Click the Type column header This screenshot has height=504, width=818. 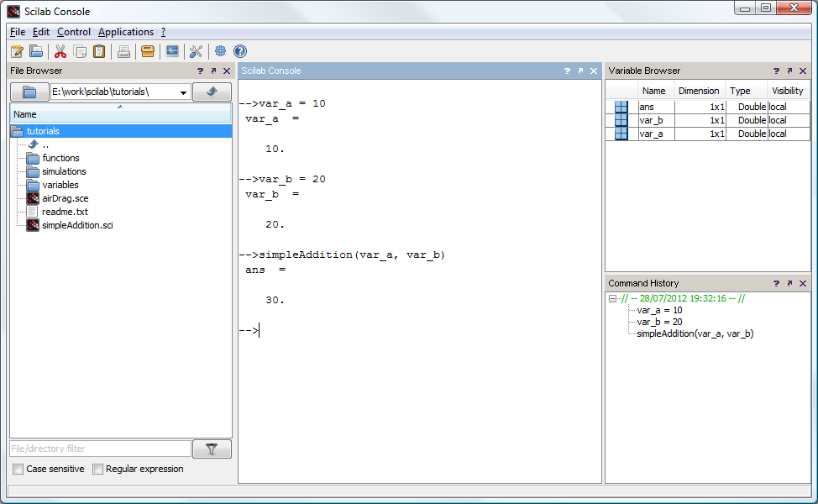[x=746, y=91]
